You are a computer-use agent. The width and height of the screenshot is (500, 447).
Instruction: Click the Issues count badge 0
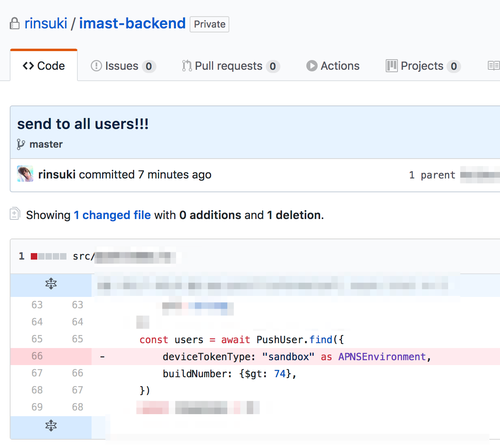pyautogui.click(x=149, y=66)
